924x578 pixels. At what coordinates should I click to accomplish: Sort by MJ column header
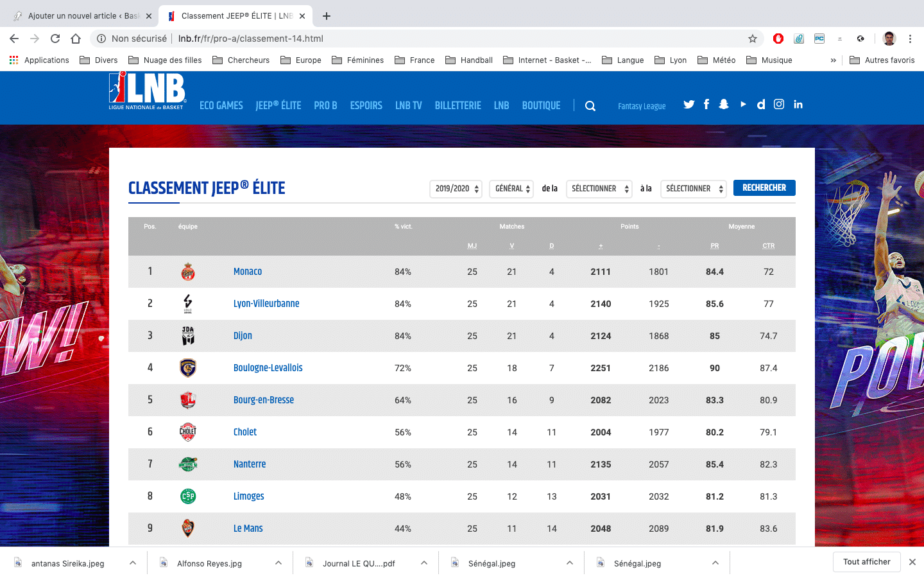tap(472, 246)
